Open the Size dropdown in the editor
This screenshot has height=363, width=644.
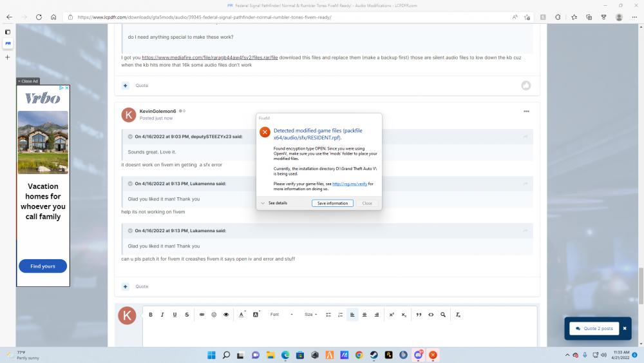[x=310, y=315]
